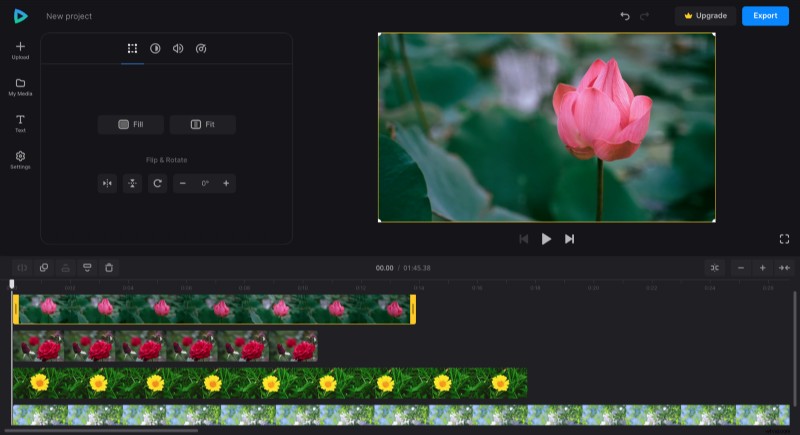Click the app logo icon
800x435 pixels.
coord(20,16)
